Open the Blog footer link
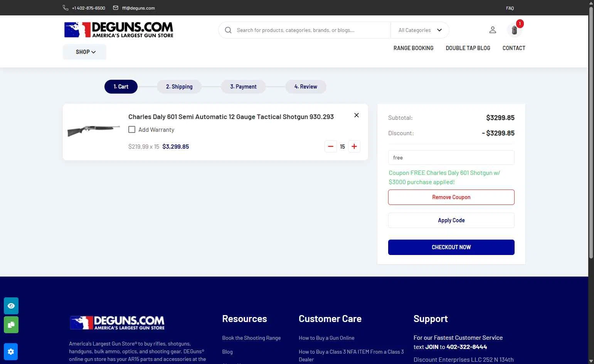The width and height of the screenshot is (594, 364). tap(227, 352)
